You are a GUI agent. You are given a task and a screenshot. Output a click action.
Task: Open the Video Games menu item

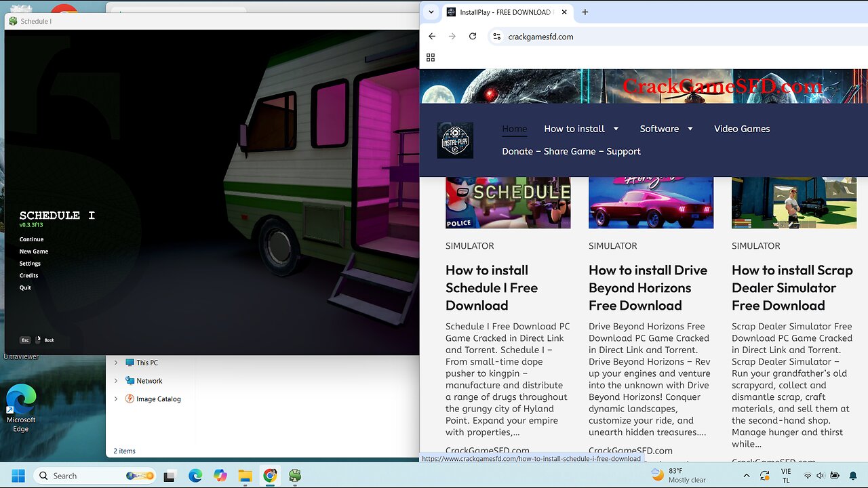pos(742,129)
